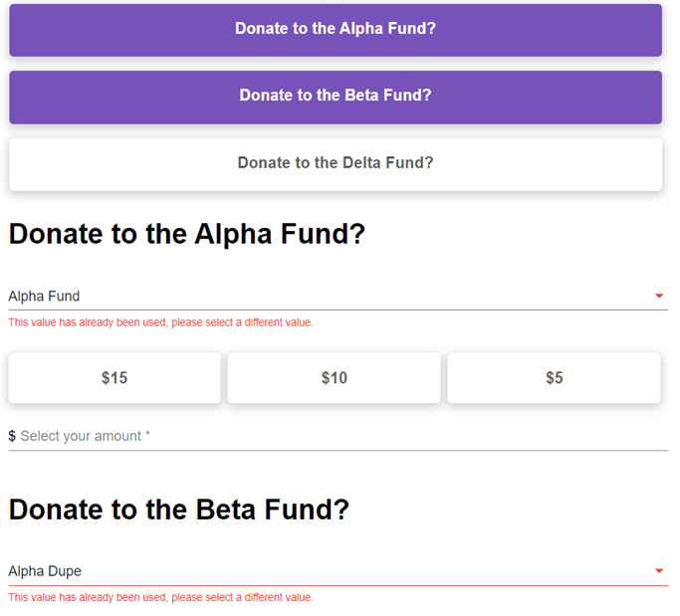Choose the $15 preset amount
Image resolution: width=680 pixels, height=616 pixels.
click(114, 378)
